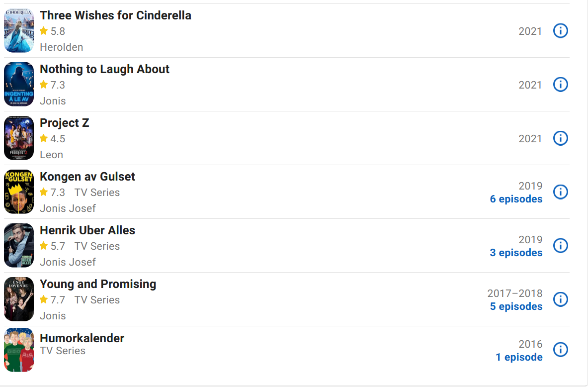Screen dimensions: 588x388
Task: View info for Young and Promising
Action: [x=560, y=299]
